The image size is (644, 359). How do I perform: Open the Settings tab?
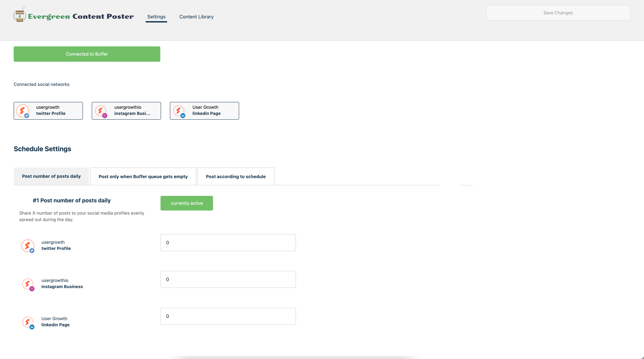tap(156, 17)
